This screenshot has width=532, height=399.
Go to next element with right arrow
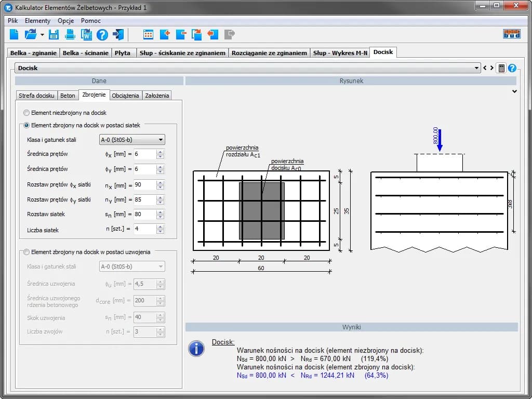click(x=491, y=68)
